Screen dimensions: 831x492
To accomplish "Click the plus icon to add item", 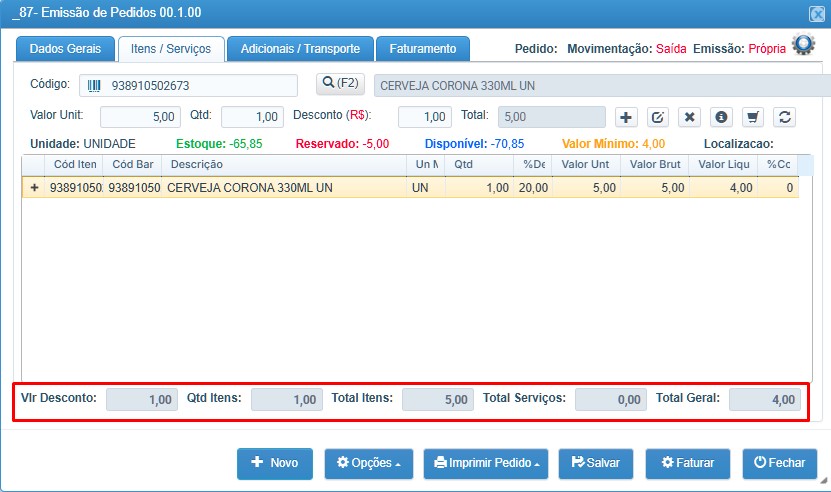I will (626, 117).
